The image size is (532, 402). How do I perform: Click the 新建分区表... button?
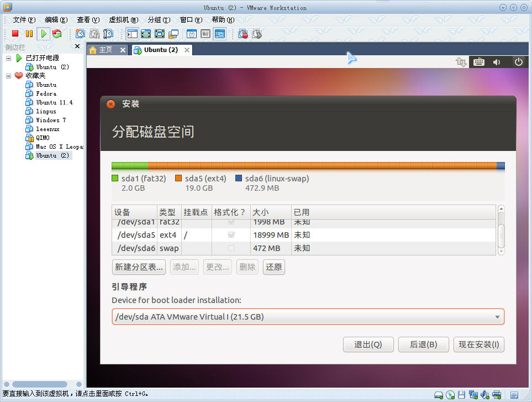(139, 267)
